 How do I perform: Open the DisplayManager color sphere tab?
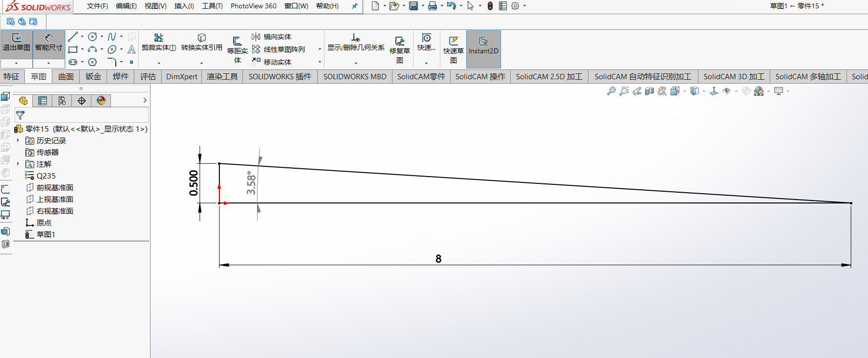click(101, 101)
